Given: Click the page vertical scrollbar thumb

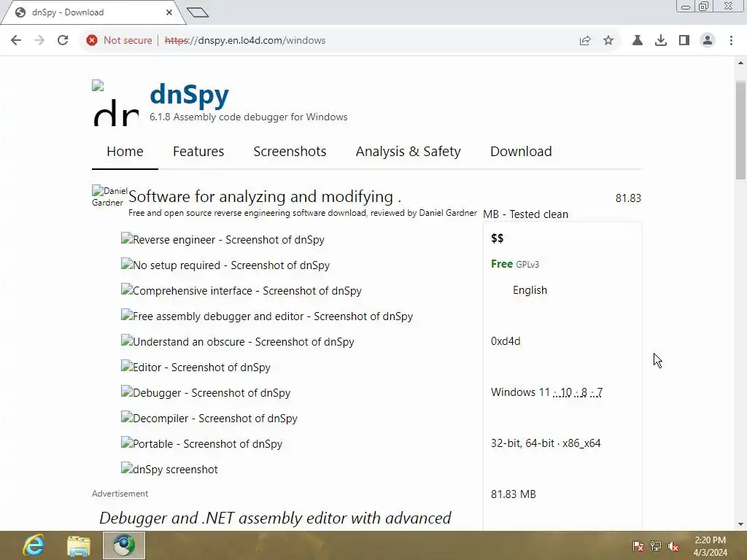Looking at the screenshot, I should [x=740, y=130].
